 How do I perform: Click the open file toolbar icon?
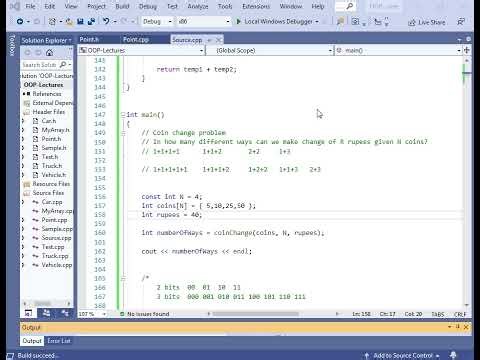[x=69, y=22]
